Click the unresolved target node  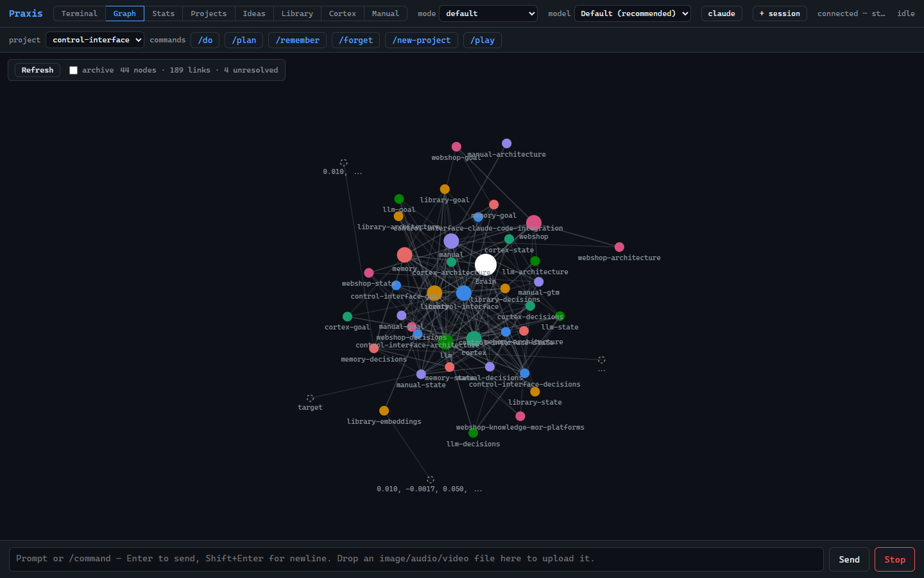point(310,398)
